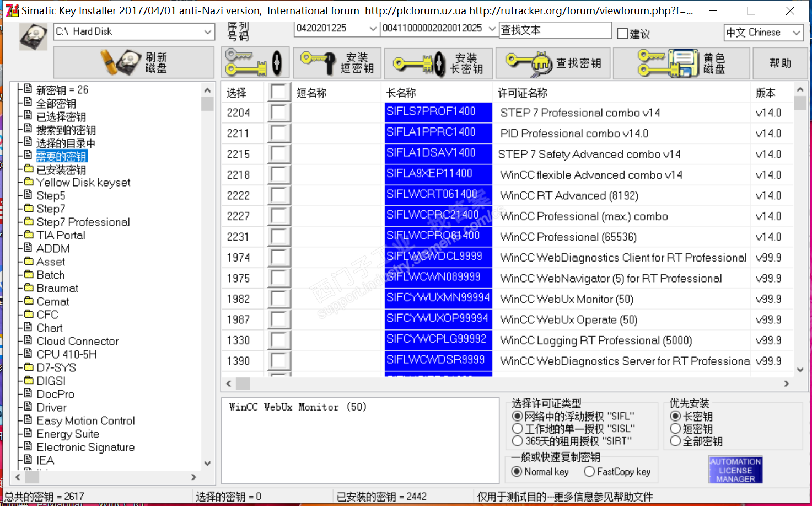Click the folder icon beside Braumat
The height and width of the screenshot is (506, 812).
point(29,288)
